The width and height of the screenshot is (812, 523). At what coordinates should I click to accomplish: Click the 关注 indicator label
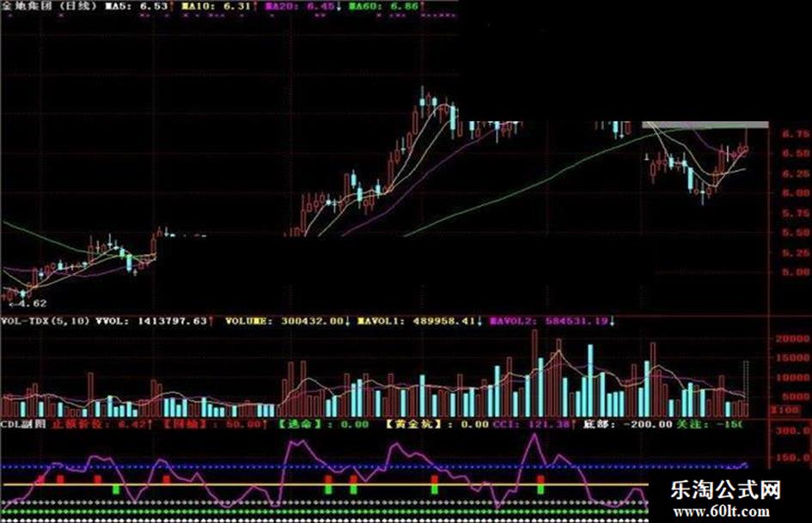[692, 424]
